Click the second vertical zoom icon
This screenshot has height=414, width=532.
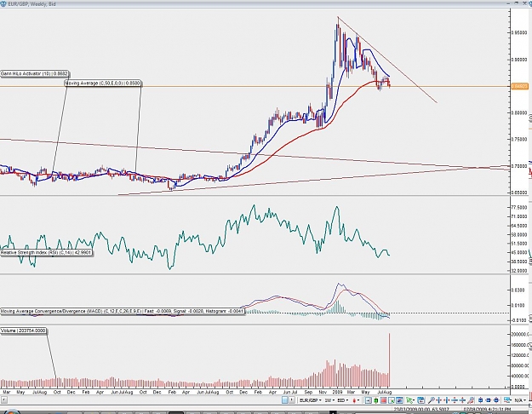tap(462, 400)
